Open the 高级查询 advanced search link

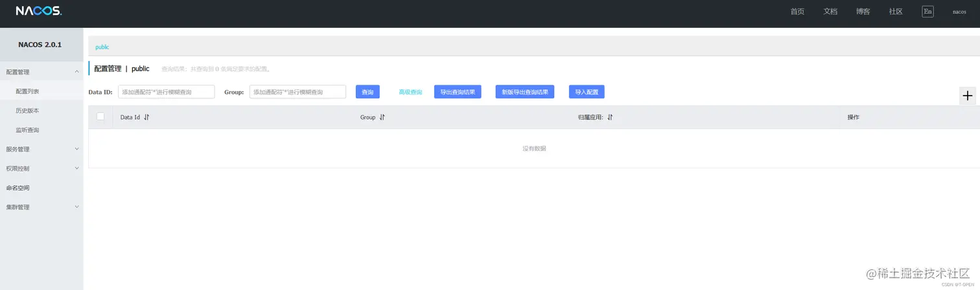410,92
